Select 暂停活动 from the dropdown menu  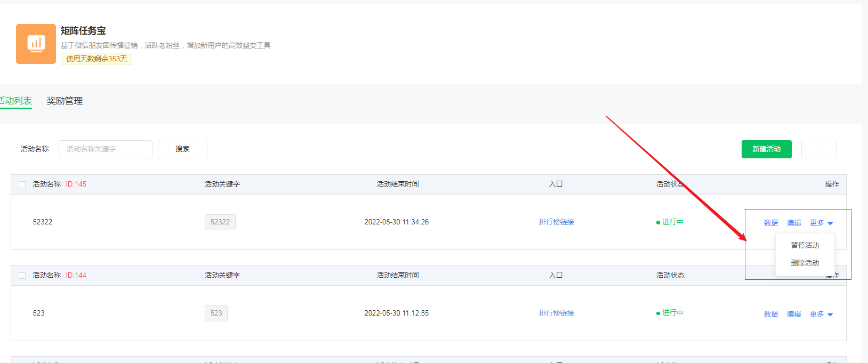pos(805,245)
